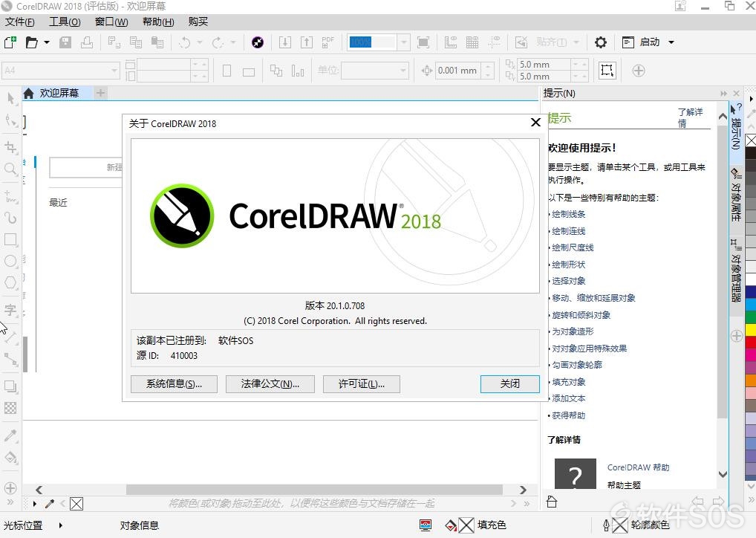This screenshot has width=756, height=538.
Task: Expand the 光标位置 status arrow
Action: click(x=60, y=525)
